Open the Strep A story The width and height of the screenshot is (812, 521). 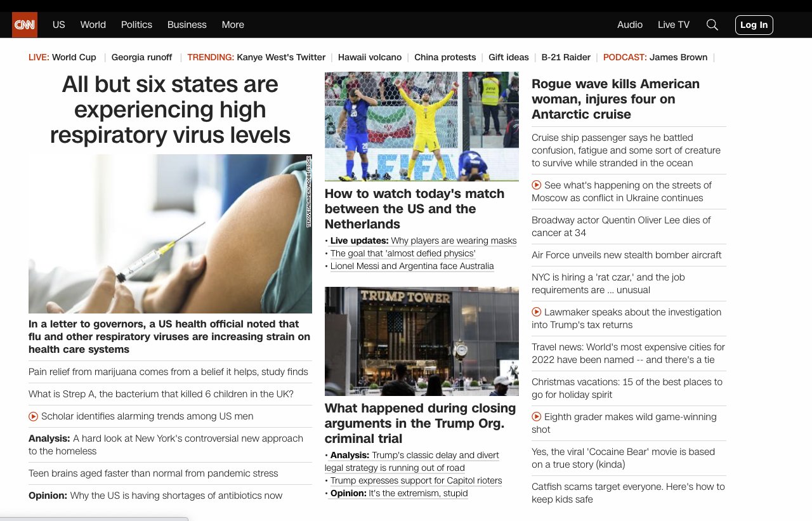[x=161, y=394]
